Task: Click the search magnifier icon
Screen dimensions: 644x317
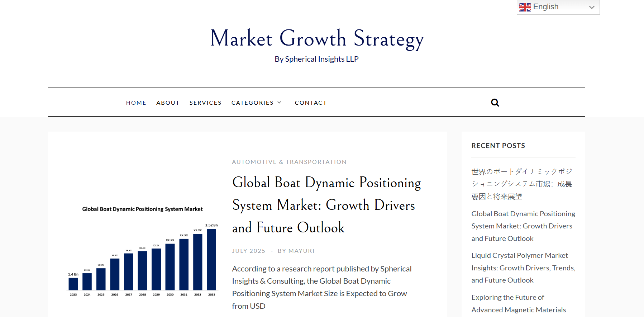Action: click(x=495, y=103)
